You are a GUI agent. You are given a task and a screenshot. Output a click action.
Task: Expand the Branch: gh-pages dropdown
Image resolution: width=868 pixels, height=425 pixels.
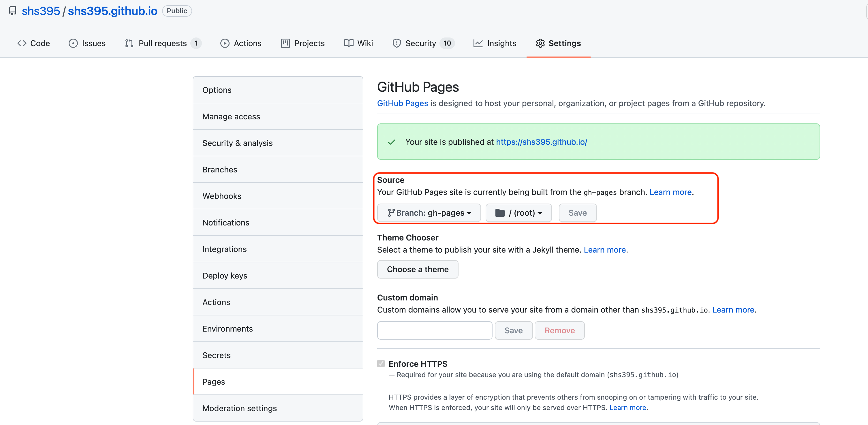coord(429,213)
